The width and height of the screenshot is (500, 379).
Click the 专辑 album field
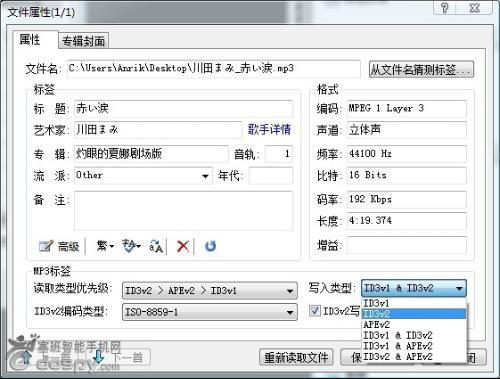pyautogui.click(x=151, y=154)
